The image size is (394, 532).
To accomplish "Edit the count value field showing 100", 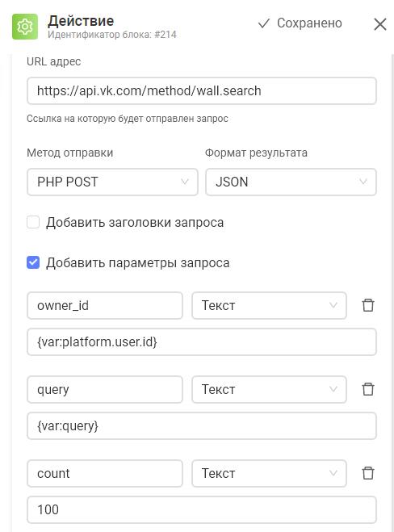I will coord(202,509).
